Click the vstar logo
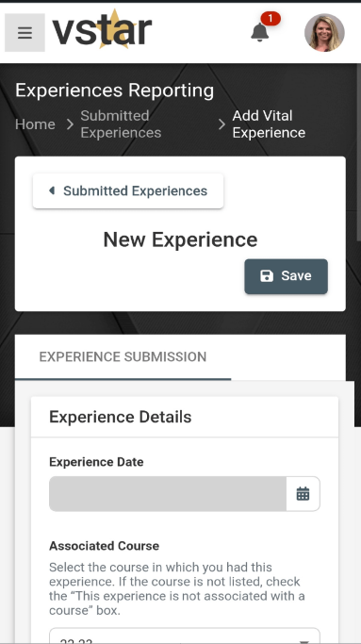Image resolution: width=361 pixels, height=644 pixels. [x=102, y=30]
